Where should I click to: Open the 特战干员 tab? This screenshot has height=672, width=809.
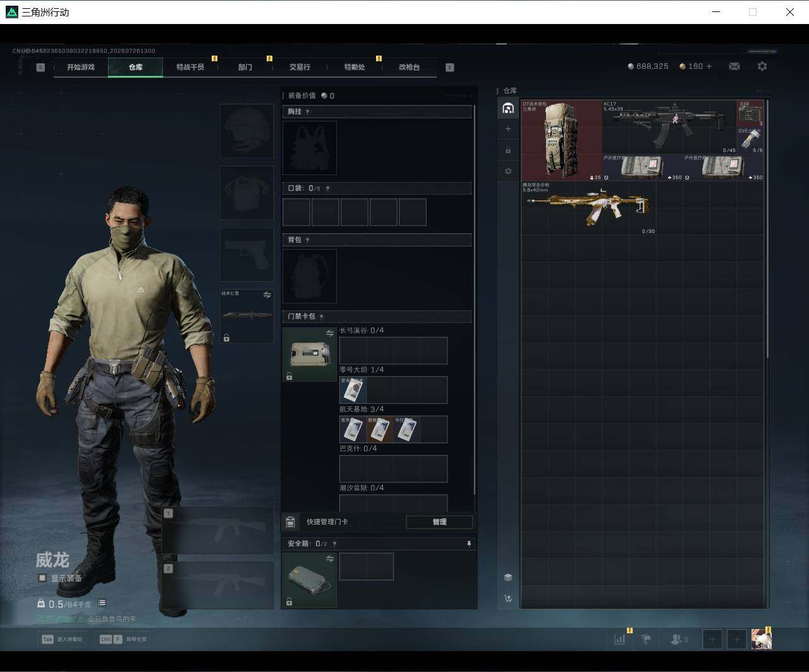click(190, 67)
